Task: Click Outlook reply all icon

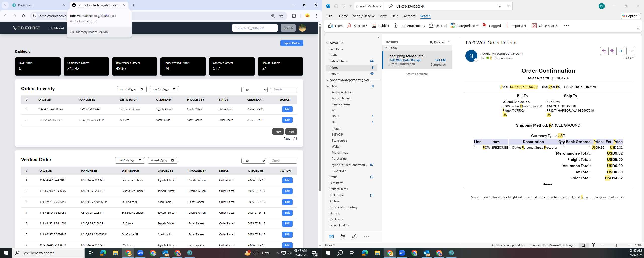Action: (612, 51)
